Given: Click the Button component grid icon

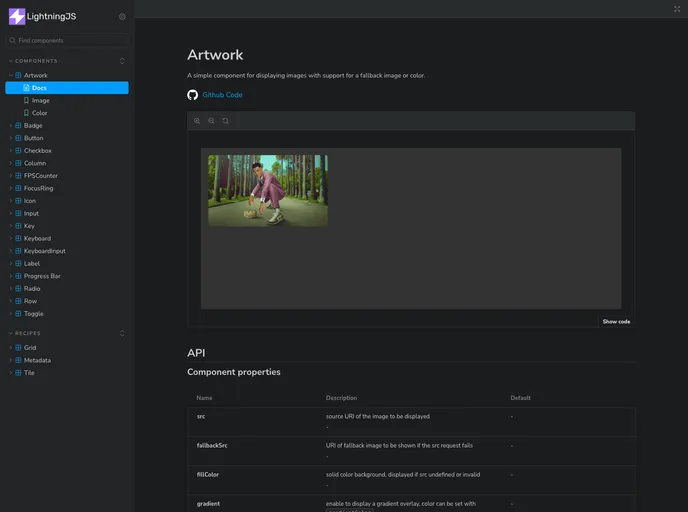Looking at the screenshot, I should [18, 138].
